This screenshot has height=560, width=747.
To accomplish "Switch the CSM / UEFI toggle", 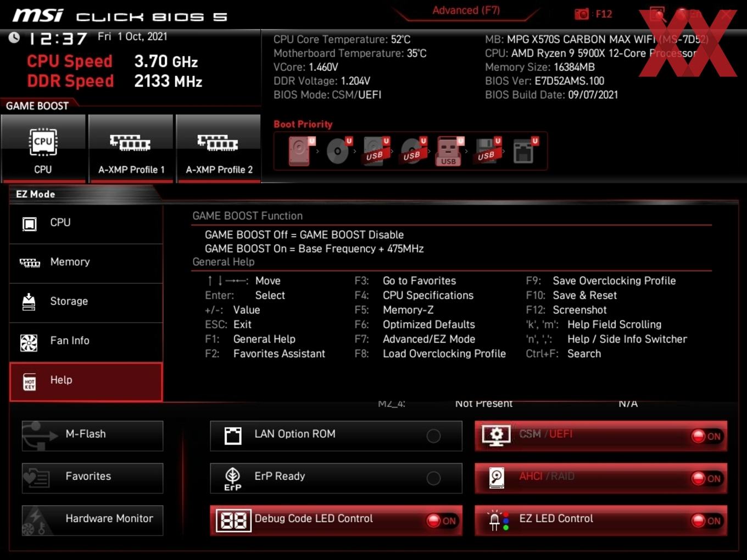I will pos(707,436).
